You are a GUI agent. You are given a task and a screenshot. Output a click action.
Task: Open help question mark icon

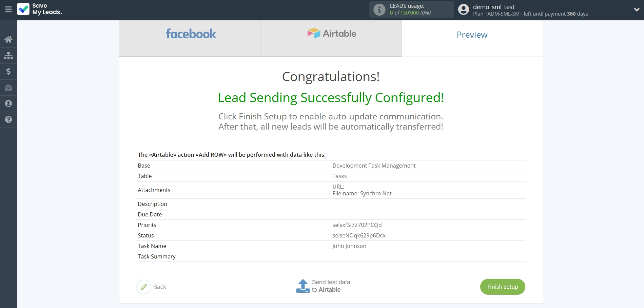(8, 119)
